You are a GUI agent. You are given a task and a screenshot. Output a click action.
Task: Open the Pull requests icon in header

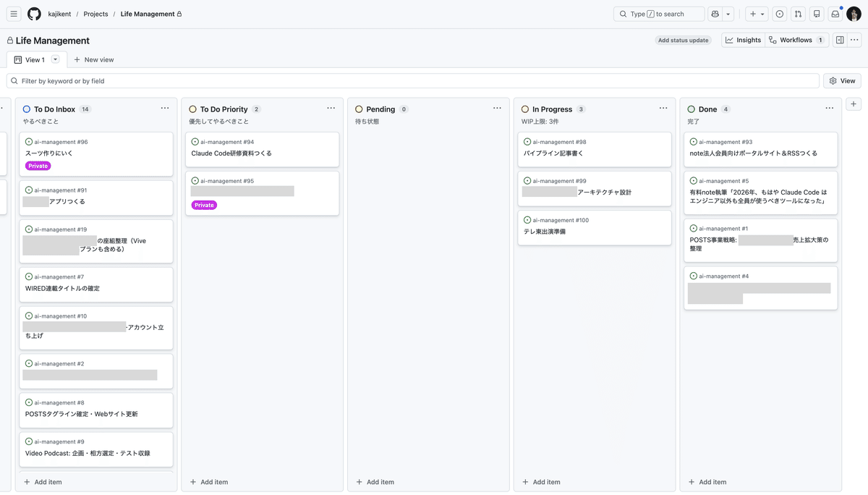pos(798,14)
